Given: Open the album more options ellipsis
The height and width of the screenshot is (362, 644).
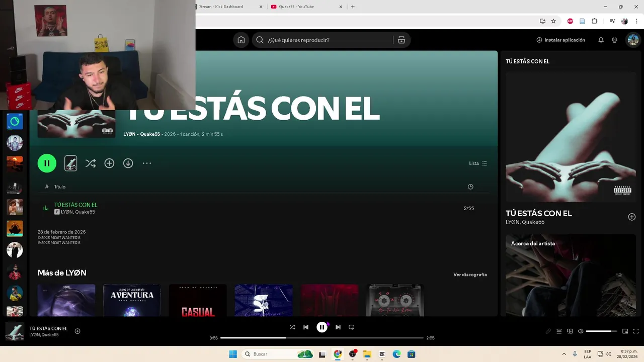Looking at the screenshot, I should 147,163.
